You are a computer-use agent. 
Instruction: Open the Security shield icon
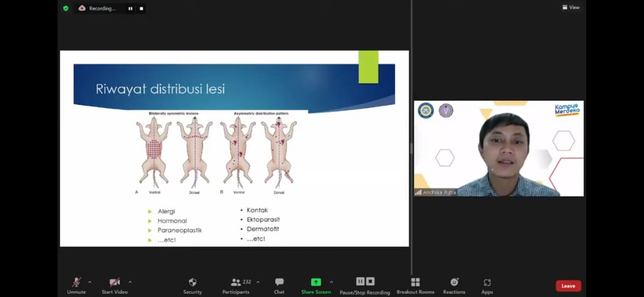click(x=192, y=283)
